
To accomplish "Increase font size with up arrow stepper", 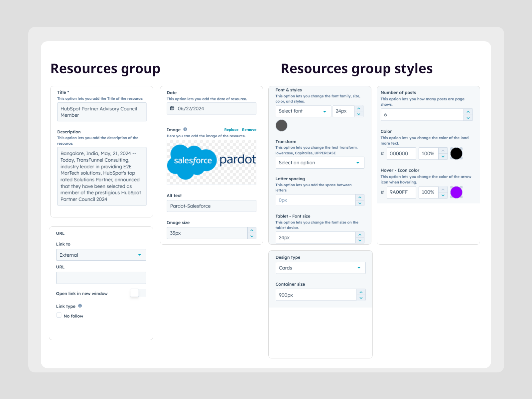I will coord(359,108).
